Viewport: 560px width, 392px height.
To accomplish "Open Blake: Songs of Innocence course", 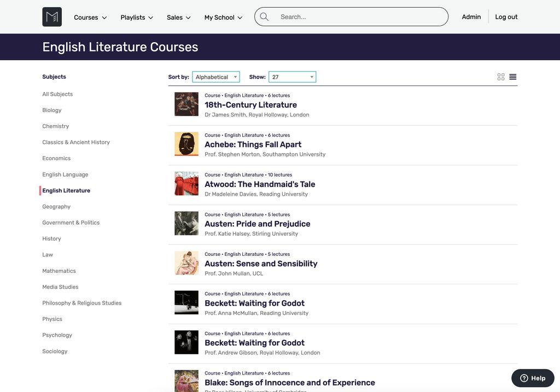I will coord(290,382).
